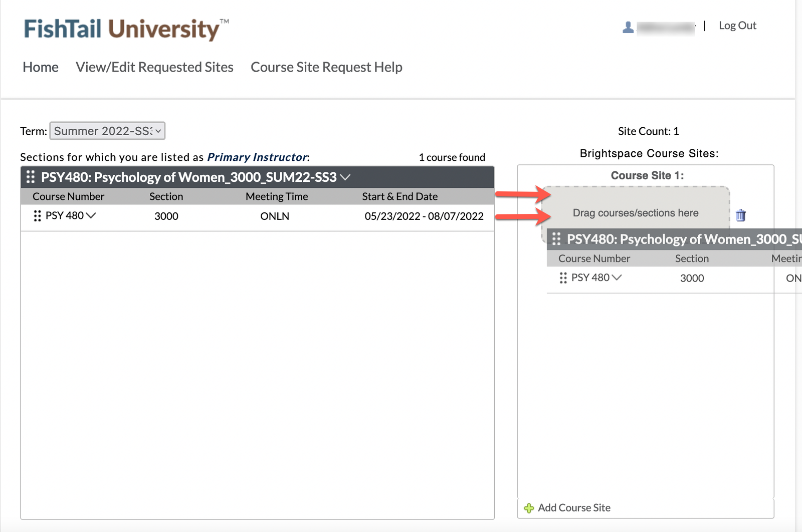Screen dimensions: 802x532
Task: Expand the PSY 480 chevron in the Course Site panel
Action: pyautogui.click(x=617, y=278)
